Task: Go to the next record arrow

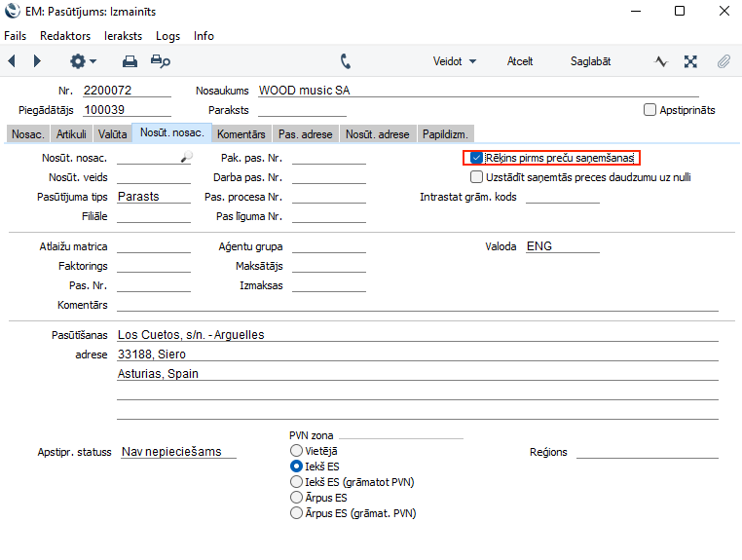Action: (37, 61)
